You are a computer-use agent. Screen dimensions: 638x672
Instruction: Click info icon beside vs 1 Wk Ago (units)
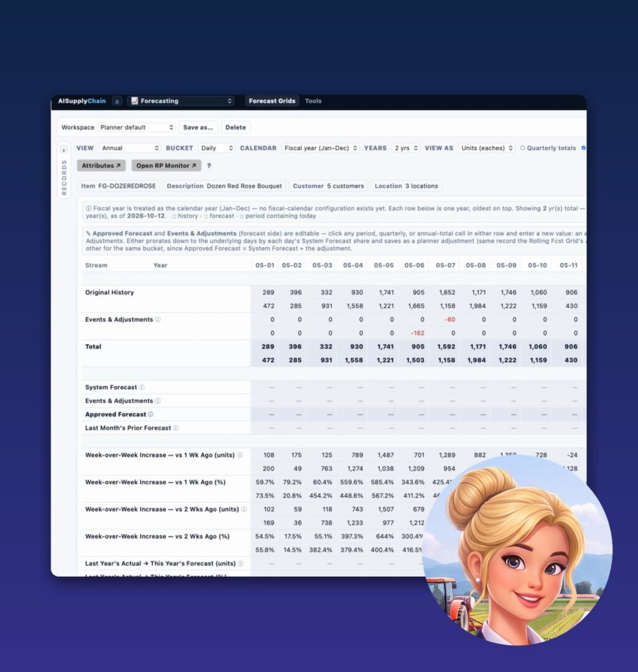pos(240,455)
